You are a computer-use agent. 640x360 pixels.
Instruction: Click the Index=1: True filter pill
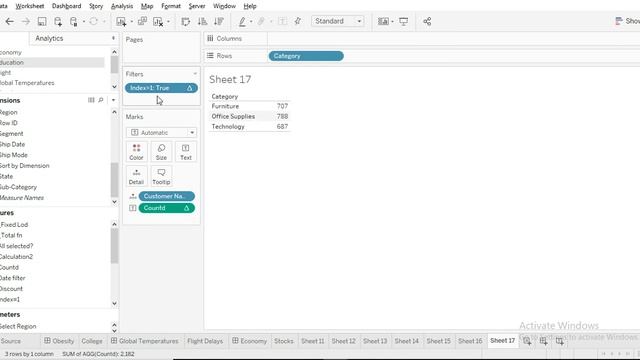[161, 88]
